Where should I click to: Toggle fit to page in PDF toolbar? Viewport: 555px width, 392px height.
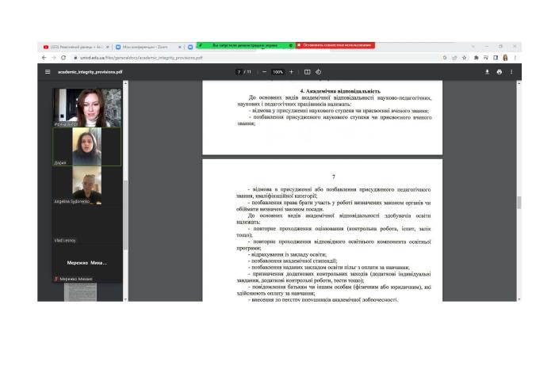[x=308, y=72]
